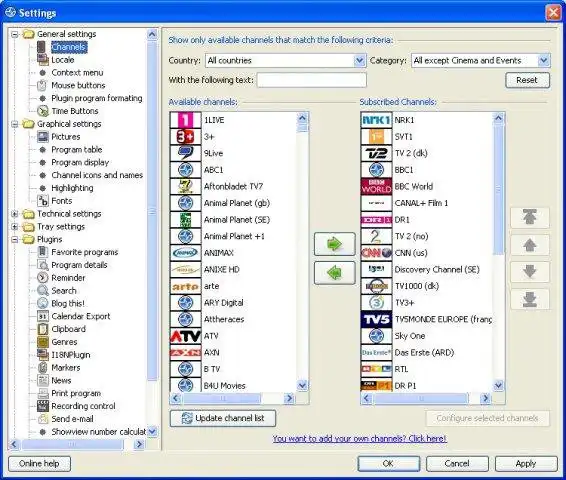Image resolution: width=566 pixels, height=480 pixels.
Task: Click the DR1 channel logo
Action: tap(376, 220)
